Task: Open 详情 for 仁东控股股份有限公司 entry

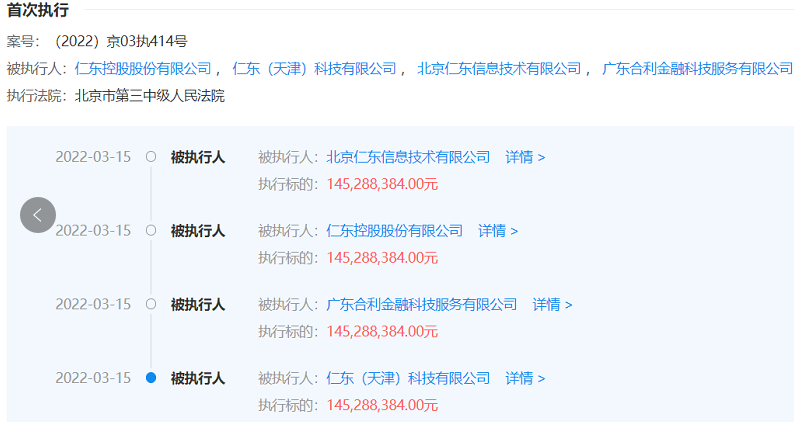Action: click(x=498, y=231)
